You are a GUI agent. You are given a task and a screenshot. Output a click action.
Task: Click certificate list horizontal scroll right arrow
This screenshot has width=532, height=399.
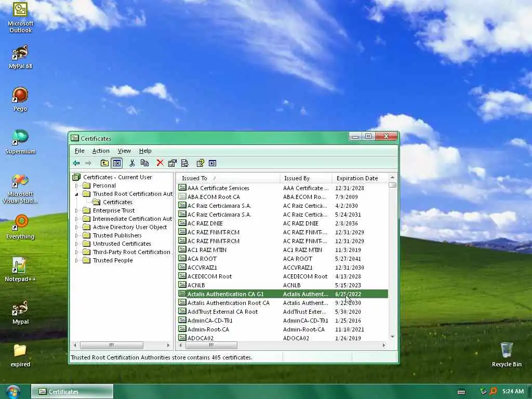(x=384, y=345)
